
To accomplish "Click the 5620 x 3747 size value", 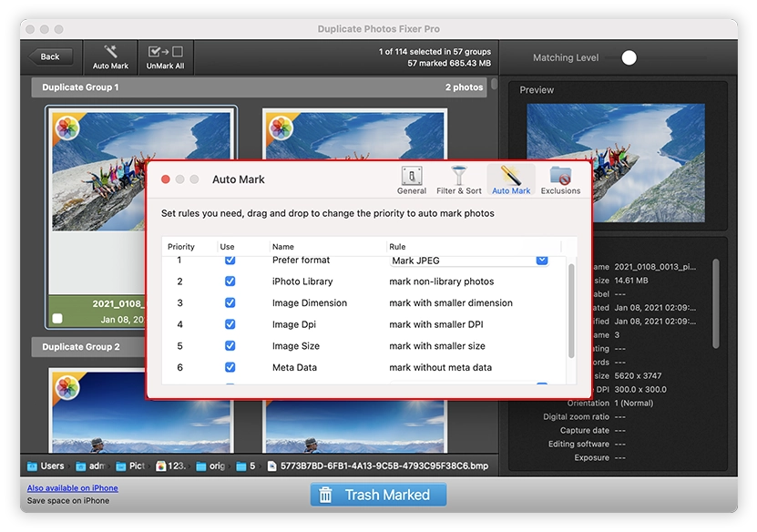I will (638, 375).
